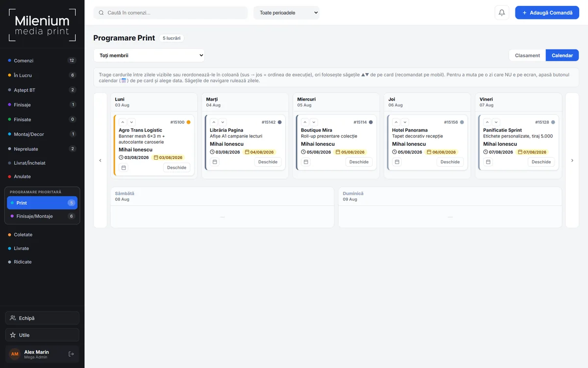Move order #15128 down with its arrow
The height and width of the screenshot is (368, 588).
(496, 122)
